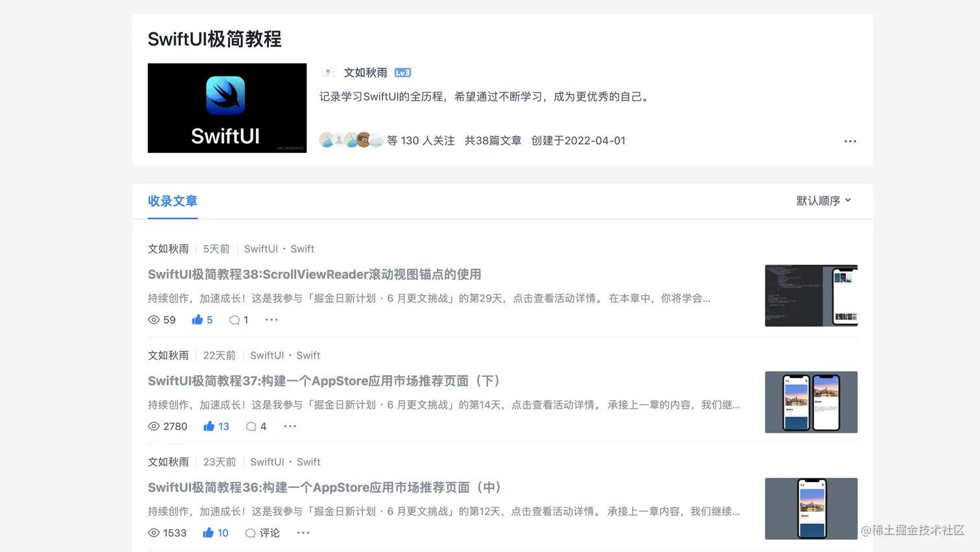Image resolution: width=980 pixels, height=552 pixels.
Task: Open thumbnail of article 37 two phones
Action: tap(811, 402)
